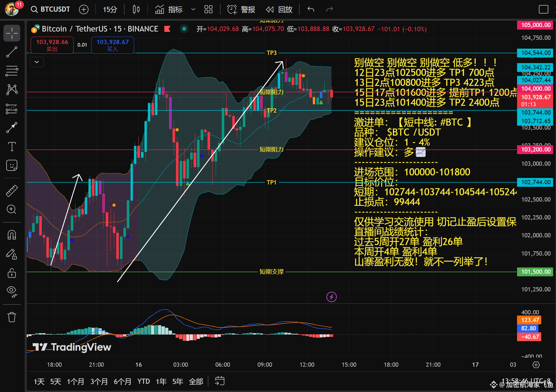This screenshot has height=392, width=556.
Task: Start 回放 bar replay mode
Action: [x=279, y=9]
